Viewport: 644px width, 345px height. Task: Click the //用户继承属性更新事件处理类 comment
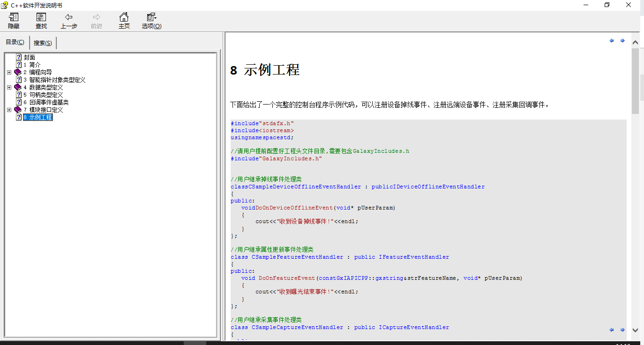(x=272, y=249)
